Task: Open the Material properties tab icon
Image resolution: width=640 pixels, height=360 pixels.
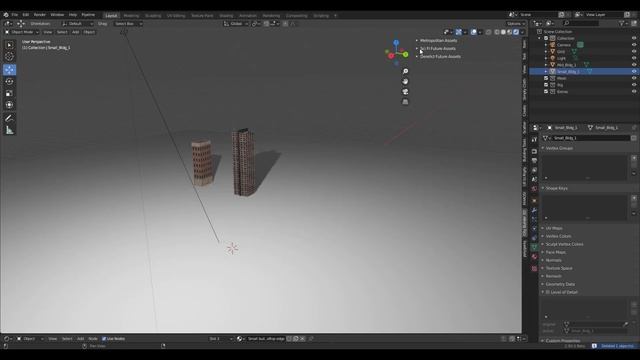Action: tap(534, 257)
